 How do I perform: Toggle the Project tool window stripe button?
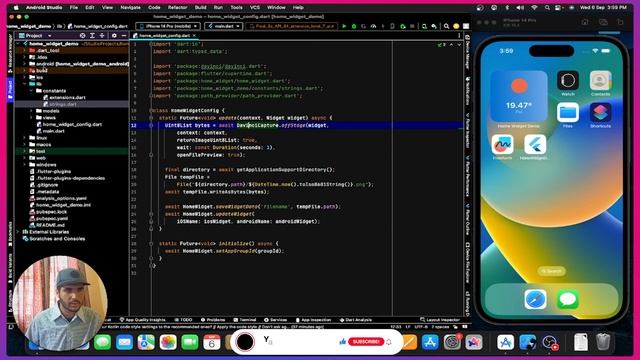[x=10, y=89]
